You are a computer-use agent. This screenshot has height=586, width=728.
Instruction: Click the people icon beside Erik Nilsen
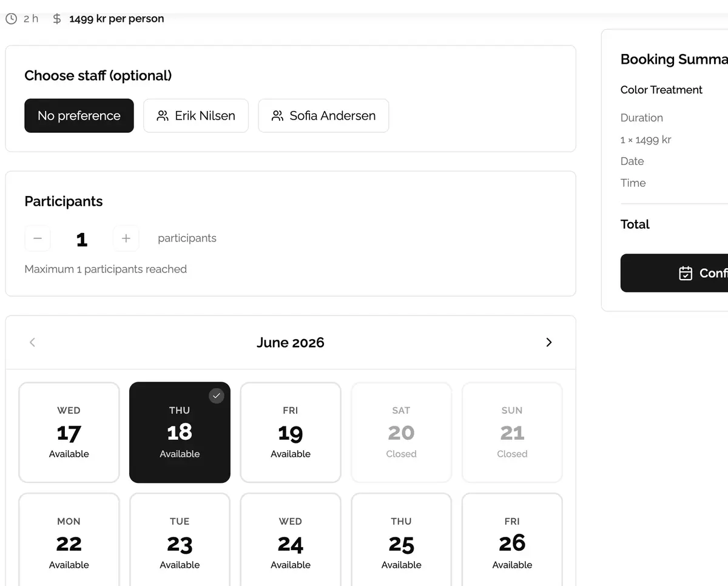coord(163,116)
